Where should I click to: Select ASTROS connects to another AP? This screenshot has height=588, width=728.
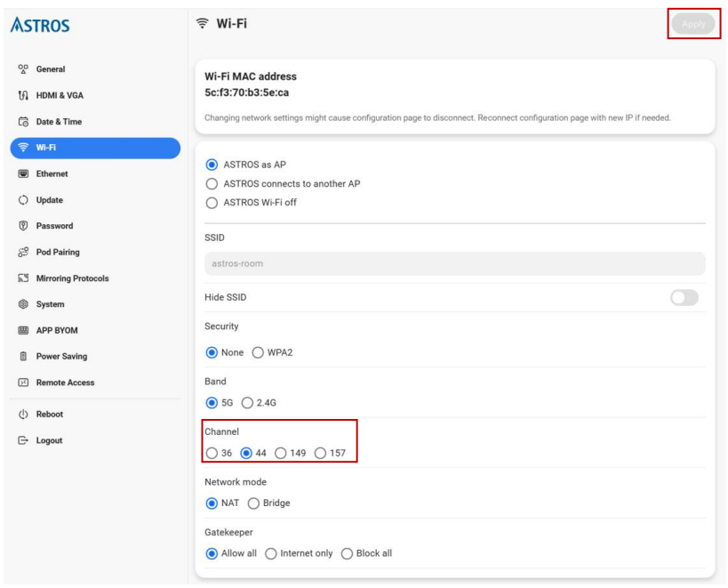(212, 184)
